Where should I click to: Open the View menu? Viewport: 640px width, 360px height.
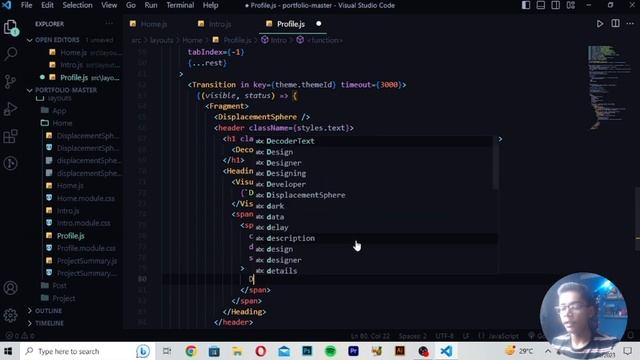tap(109, 5)
